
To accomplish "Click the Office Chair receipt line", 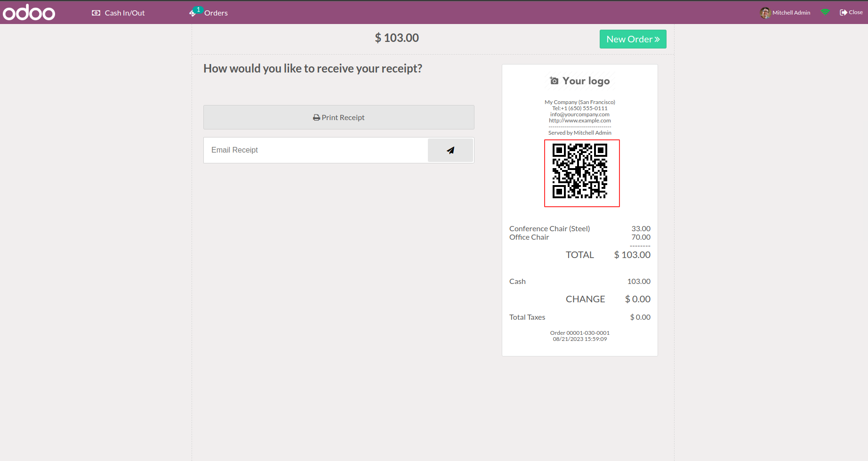I will (x=580, y=237).
